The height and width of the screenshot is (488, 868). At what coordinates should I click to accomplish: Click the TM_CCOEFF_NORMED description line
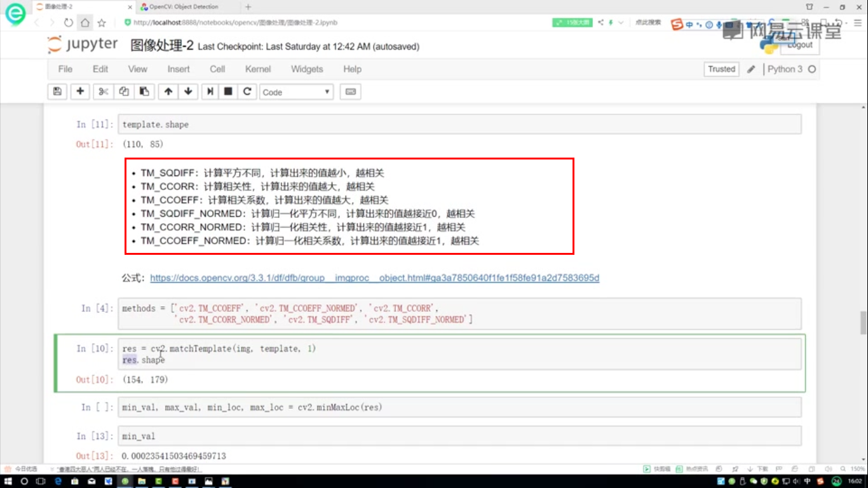[x=309, y=241]
